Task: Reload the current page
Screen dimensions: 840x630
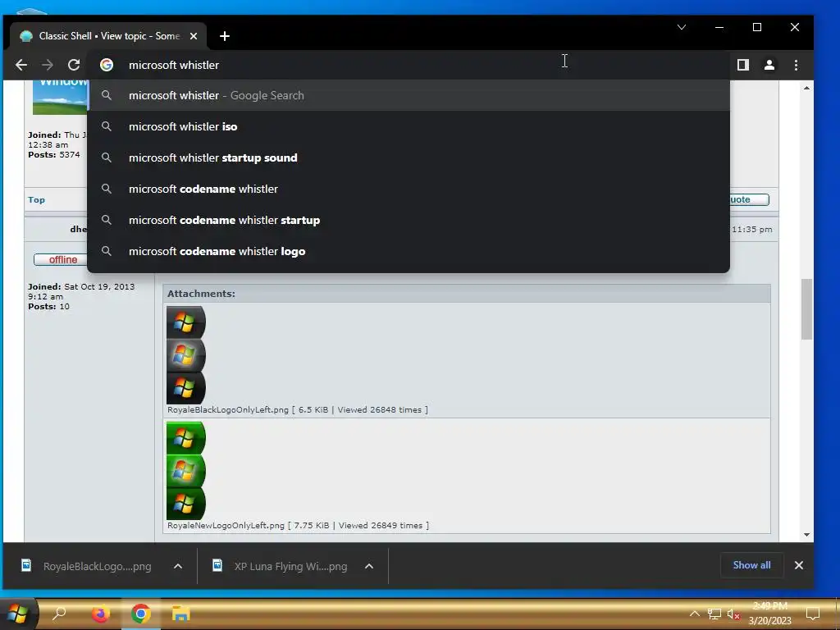Action: [74, 65]
